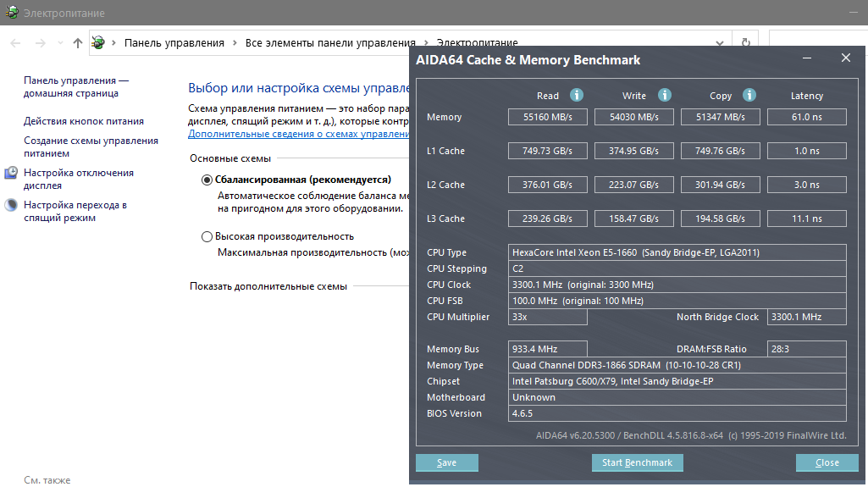Expand chevron before Панель управления breadcrumb
The image size is (868, 487).
113,42
